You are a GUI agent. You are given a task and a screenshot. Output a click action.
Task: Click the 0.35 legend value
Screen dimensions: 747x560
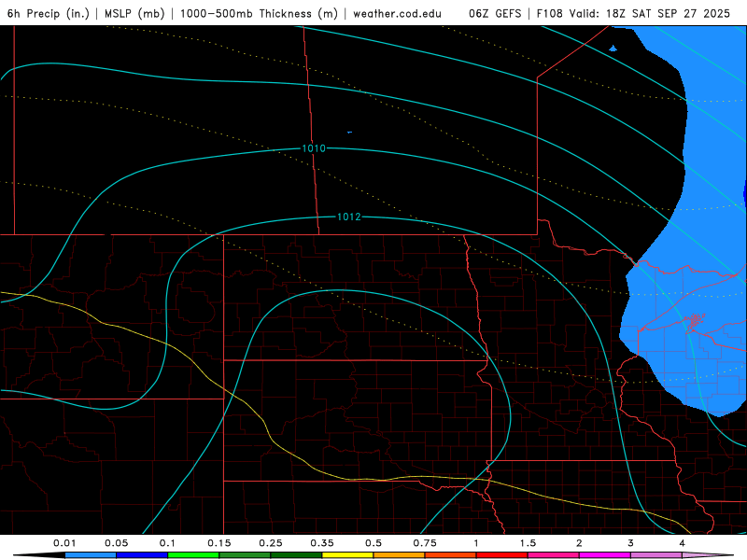[x=322, y=543]
